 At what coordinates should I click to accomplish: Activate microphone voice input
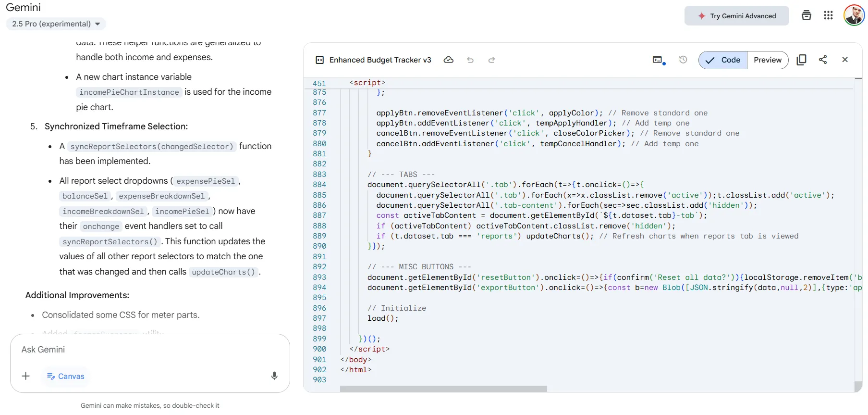274,376
